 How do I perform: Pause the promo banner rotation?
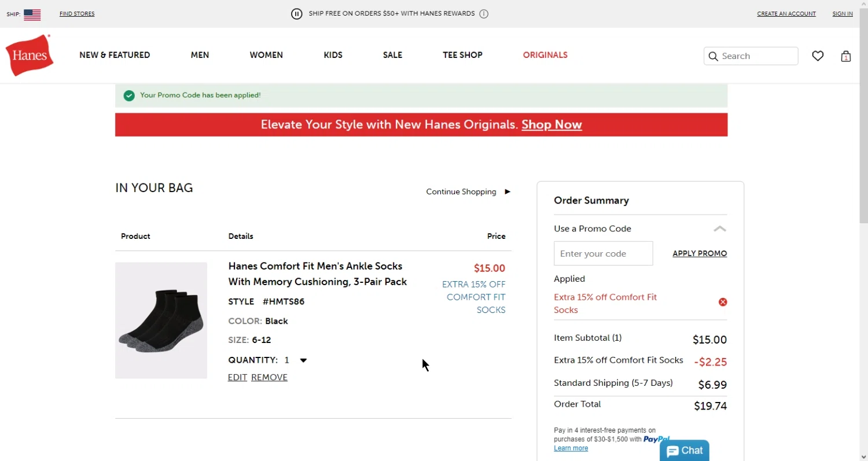(x=297, y=14)
